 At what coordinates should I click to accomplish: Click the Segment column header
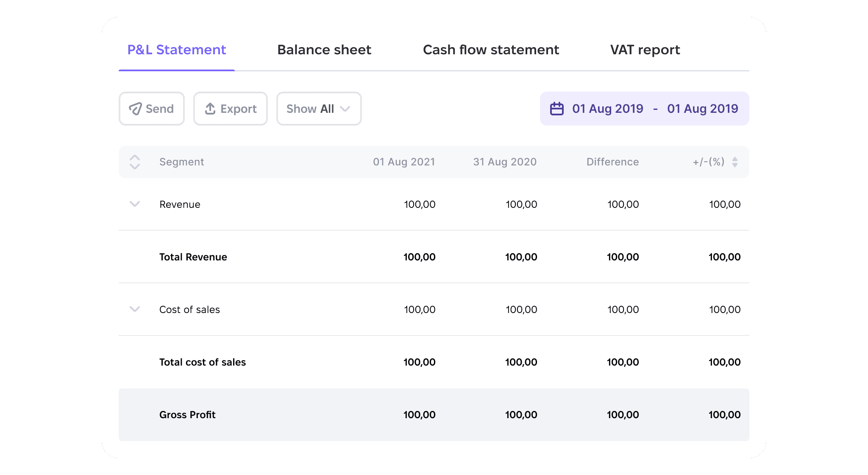point(181,162)
